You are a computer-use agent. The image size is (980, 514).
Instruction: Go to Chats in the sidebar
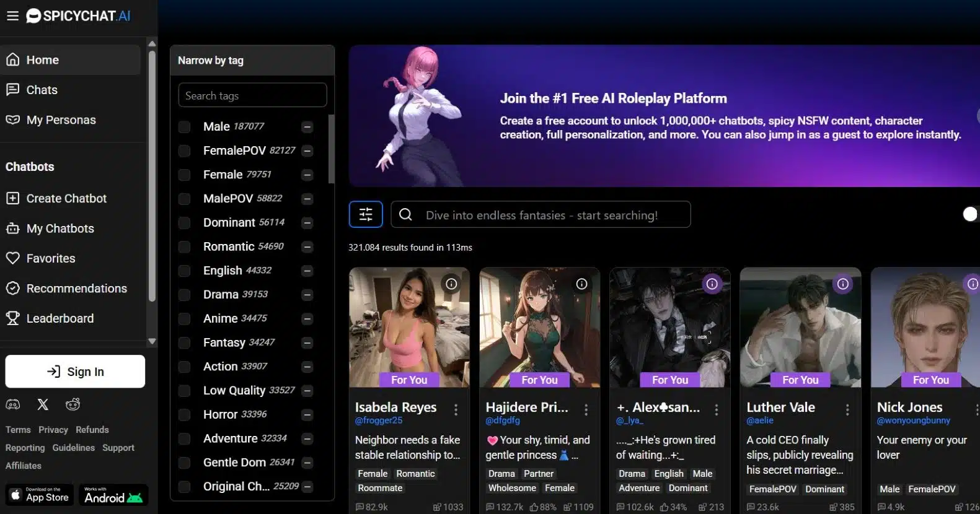coord(42,90)
